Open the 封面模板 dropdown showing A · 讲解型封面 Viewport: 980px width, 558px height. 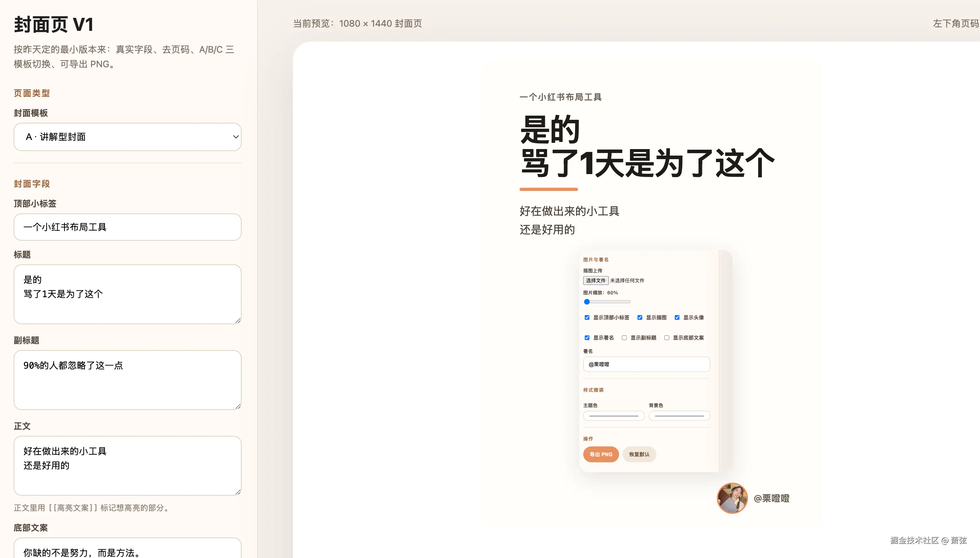tap(127, 137)
